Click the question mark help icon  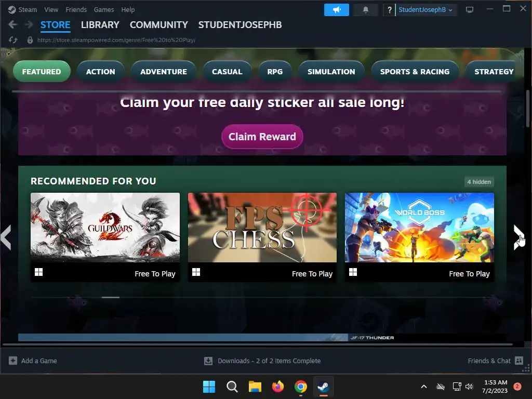pyautogui.click(x=389, y=10)
